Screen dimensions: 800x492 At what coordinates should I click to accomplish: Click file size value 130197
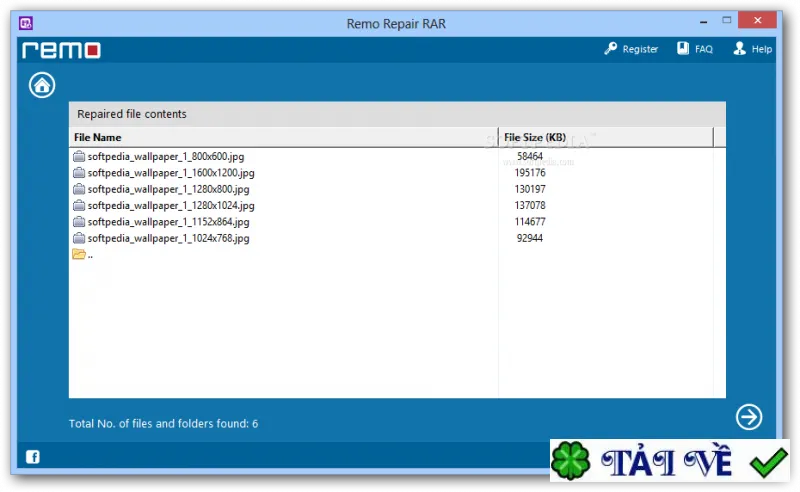530,189
